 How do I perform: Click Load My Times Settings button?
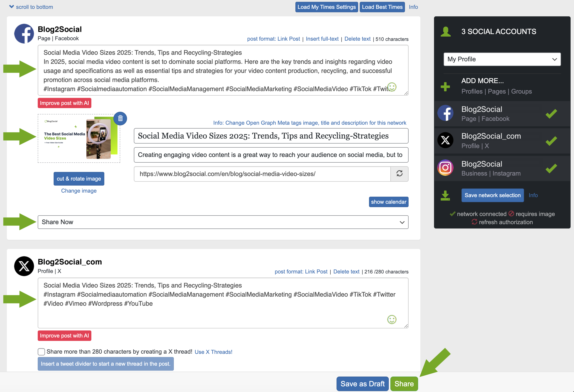(x=326, y=7)
